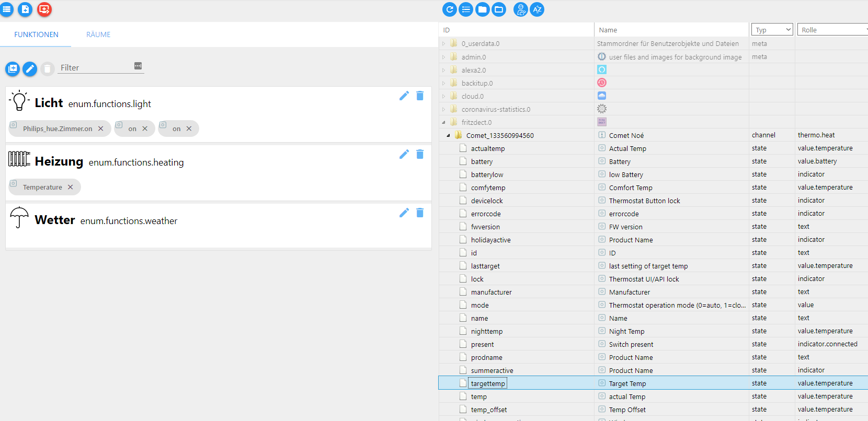
Task: Collapse the Comet_133560994560 channel
Action: [x=449, y=135]
